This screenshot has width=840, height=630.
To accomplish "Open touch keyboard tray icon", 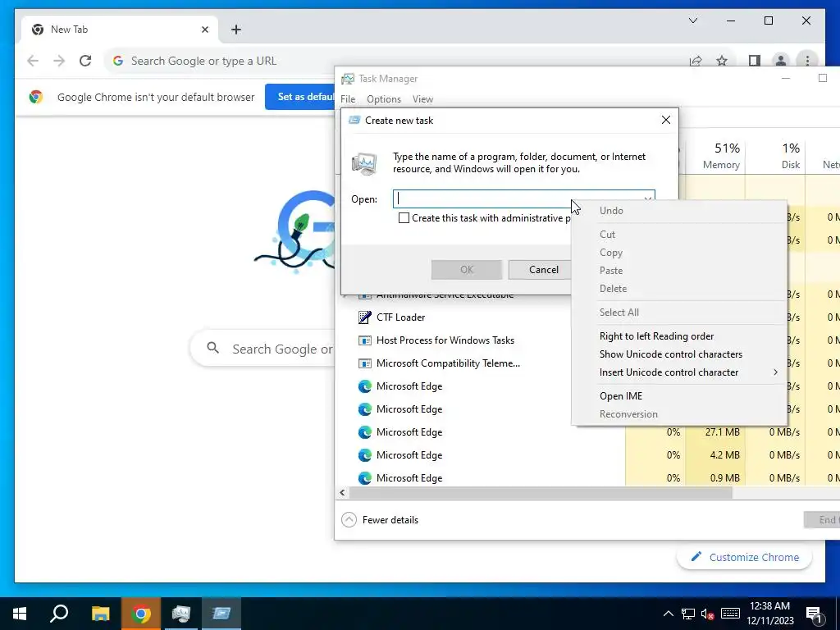I will pos(730,614).
